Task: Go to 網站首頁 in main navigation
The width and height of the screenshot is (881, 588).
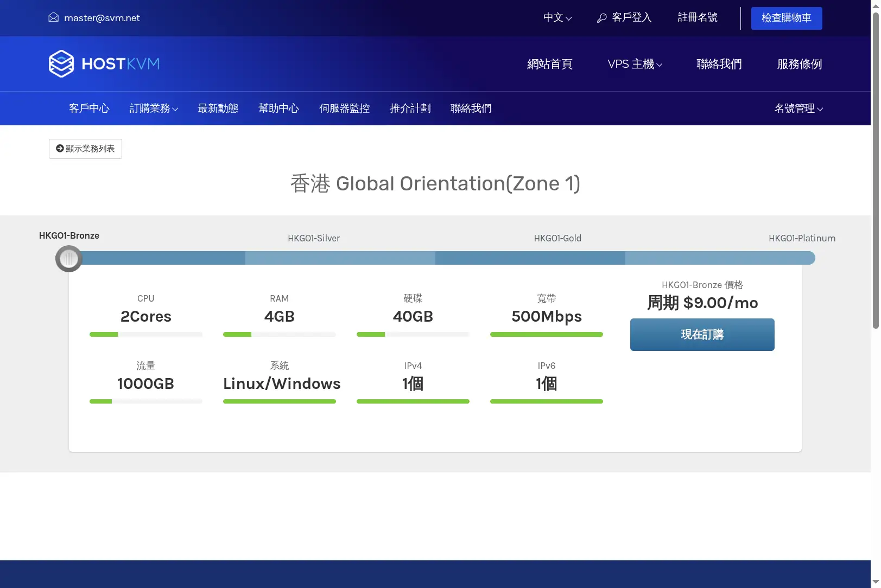Action: [550, 64]
